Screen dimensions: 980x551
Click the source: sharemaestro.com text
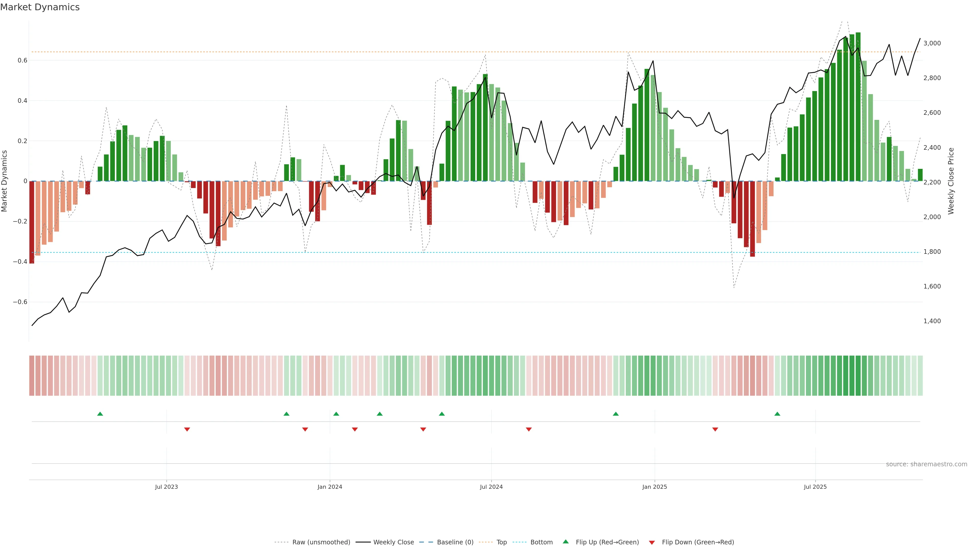(926, 464)
